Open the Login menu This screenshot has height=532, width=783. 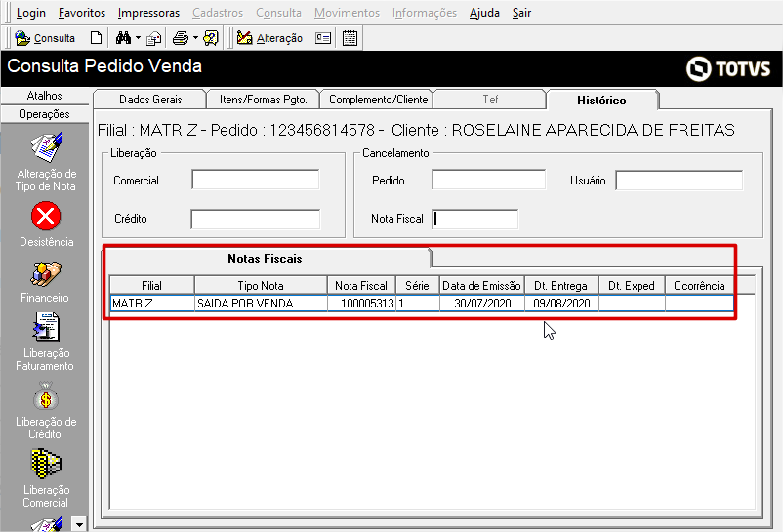pyautogui.click(x=31, y=13)
